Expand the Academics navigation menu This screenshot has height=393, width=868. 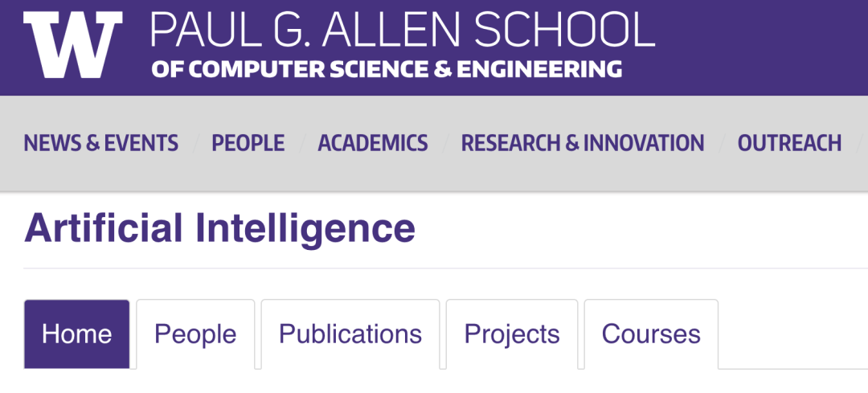[373, 143]
